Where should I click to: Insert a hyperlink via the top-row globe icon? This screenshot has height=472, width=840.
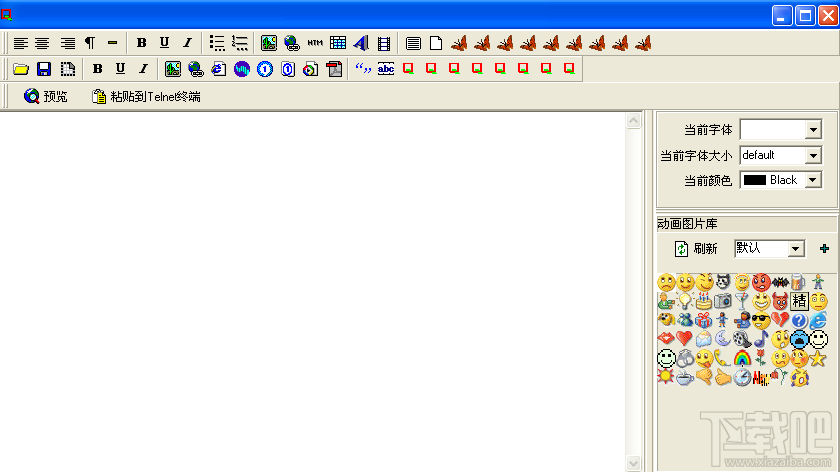coord(292,43)
